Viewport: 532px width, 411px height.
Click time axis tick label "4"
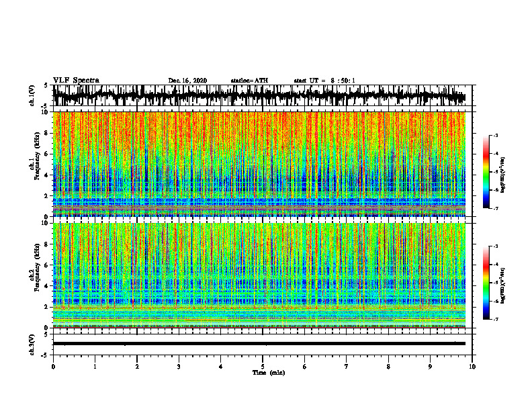tap(221, 367)
